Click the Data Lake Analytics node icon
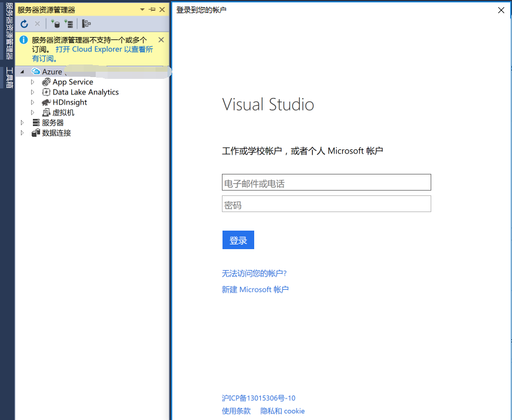This screenshot has height=420, width=512. [47, 92]
